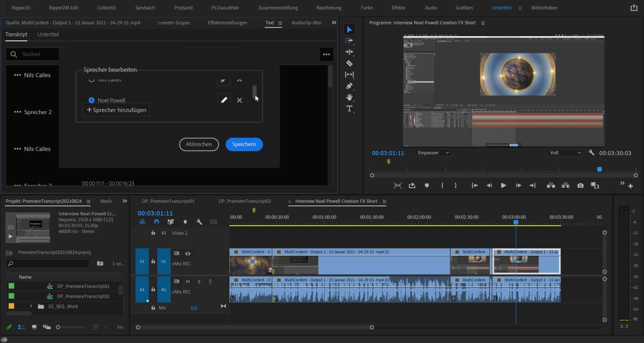
Task: Toggle snapping magnet in the timeline
Action: point(156,222)
